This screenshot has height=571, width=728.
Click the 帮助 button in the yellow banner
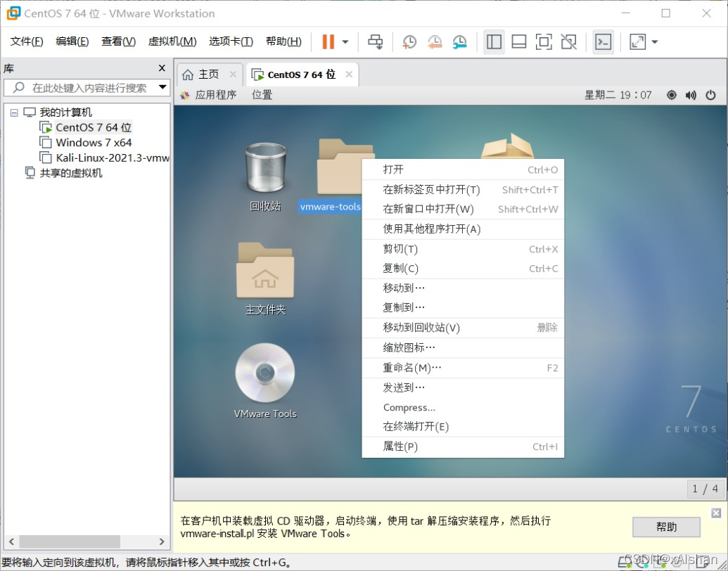coord(665,527)
